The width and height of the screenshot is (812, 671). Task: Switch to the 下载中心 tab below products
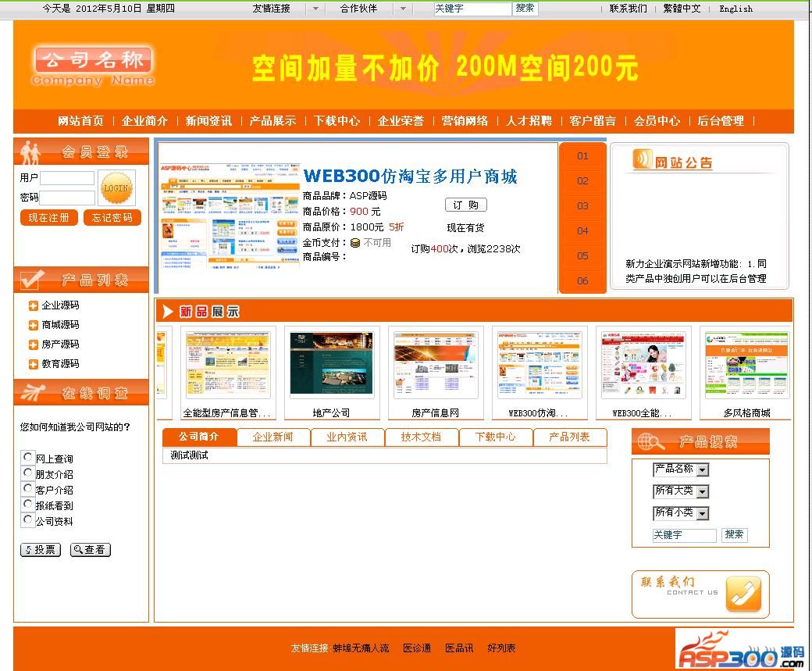(496, 437)
